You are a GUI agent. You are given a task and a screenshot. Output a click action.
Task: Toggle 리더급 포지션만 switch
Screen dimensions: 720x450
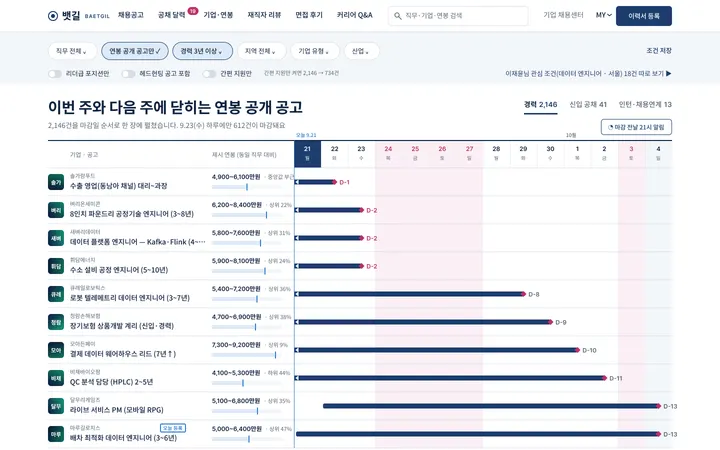[x=55, y=74]
